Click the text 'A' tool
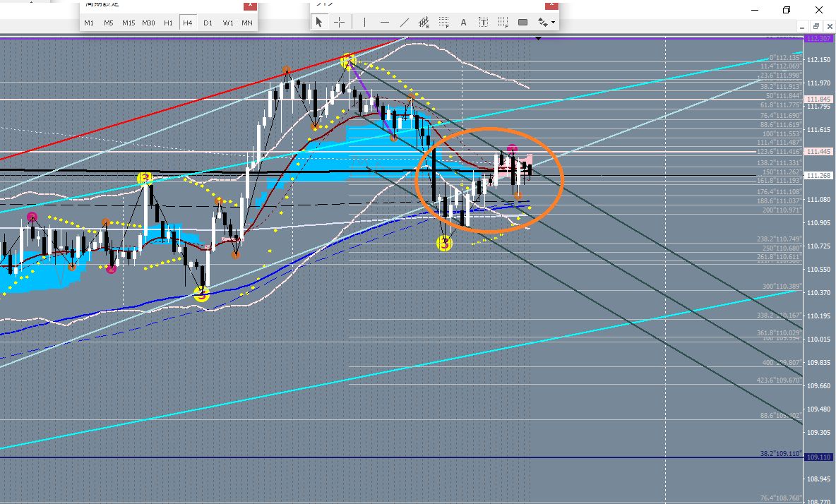The height and width of the screenshot is (504, 836). point(464,23)
